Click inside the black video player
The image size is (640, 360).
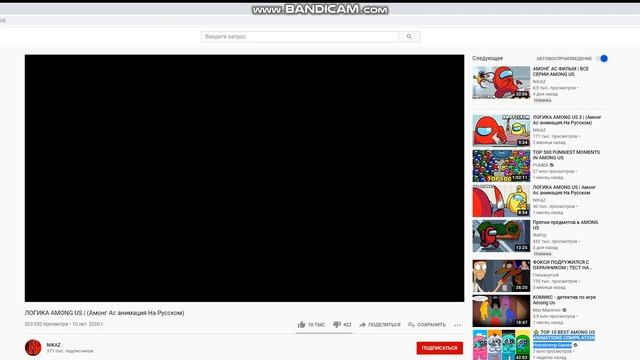click(x=244, y=178)
